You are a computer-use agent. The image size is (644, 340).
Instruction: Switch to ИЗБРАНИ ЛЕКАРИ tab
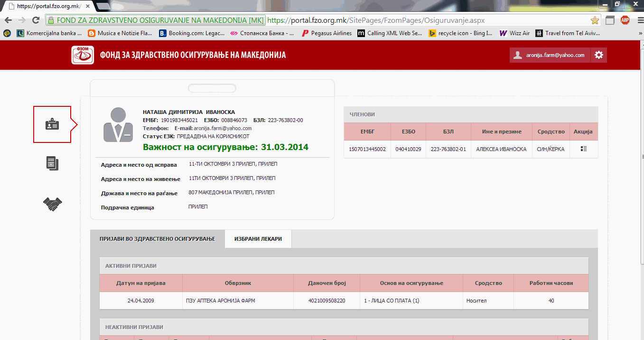258,239
